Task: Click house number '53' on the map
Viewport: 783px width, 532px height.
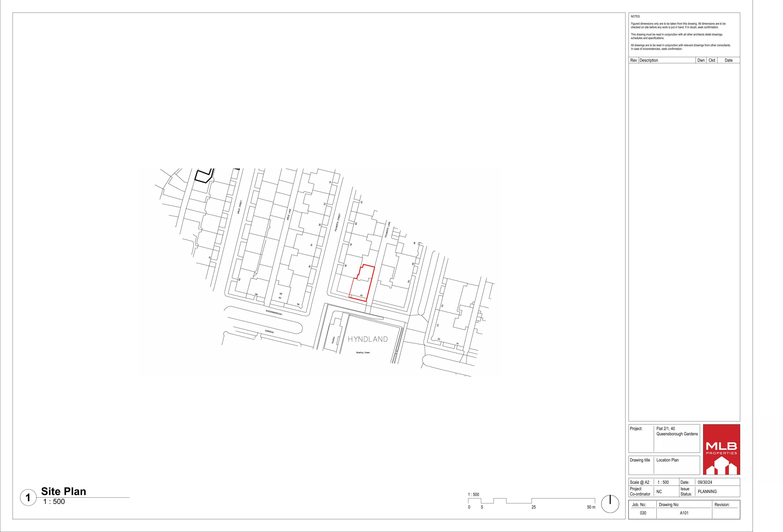Action: (x=442, y=306)
